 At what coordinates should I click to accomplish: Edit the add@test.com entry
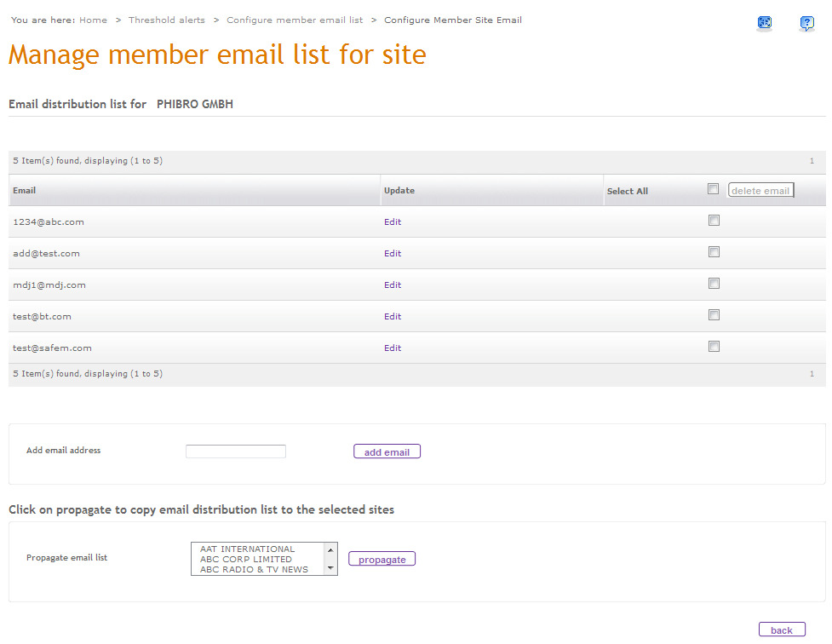[393, 254]
